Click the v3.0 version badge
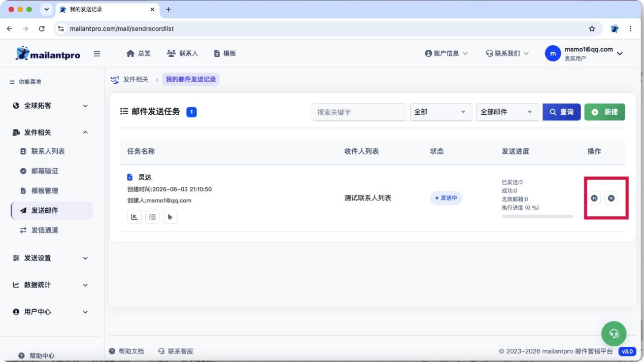The height and width of the screenshot is (362, 644). point(627,351)
